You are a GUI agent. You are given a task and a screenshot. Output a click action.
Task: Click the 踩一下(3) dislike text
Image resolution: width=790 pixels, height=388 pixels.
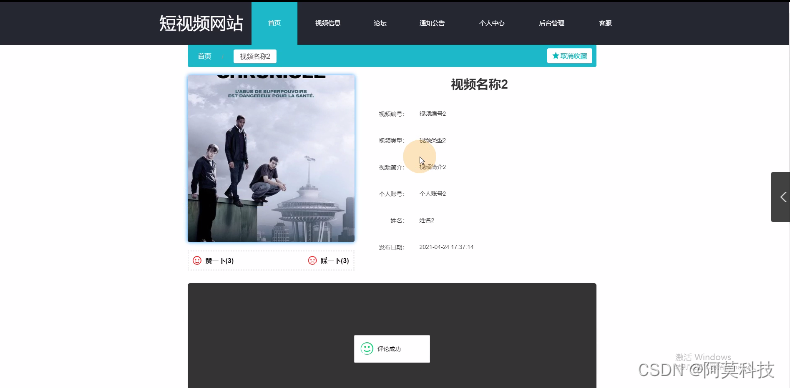coord(335,261)
